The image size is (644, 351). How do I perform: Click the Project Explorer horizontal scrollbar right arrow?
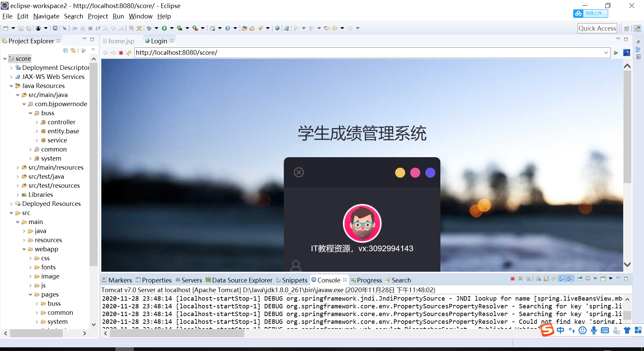(85, 333)
